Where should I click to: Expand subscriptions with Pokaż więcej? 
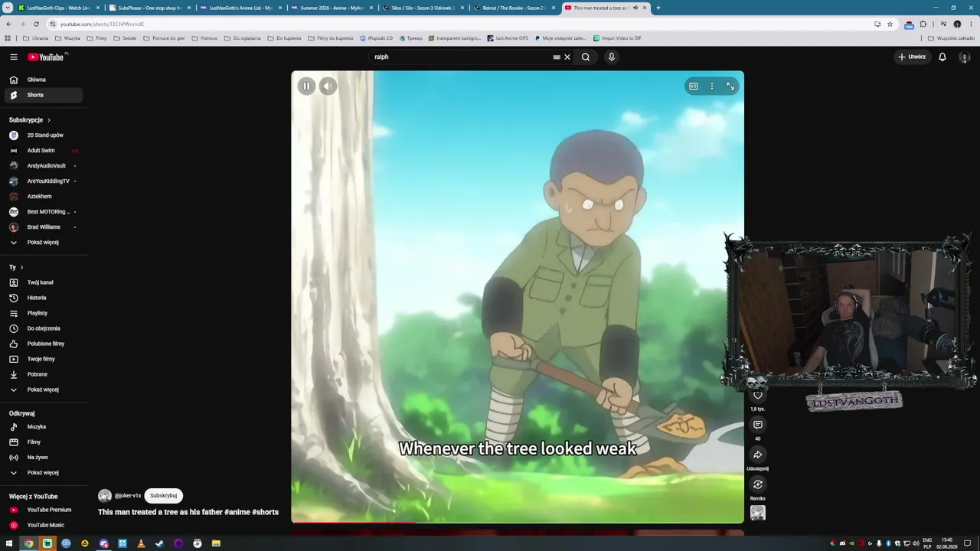[43, 243]
